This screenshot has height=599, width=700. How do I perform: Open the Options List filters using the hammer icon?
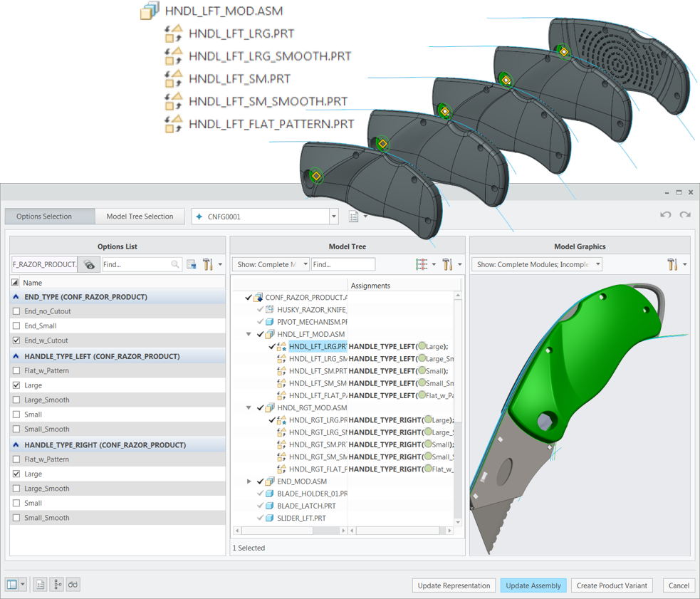point(209,264)
